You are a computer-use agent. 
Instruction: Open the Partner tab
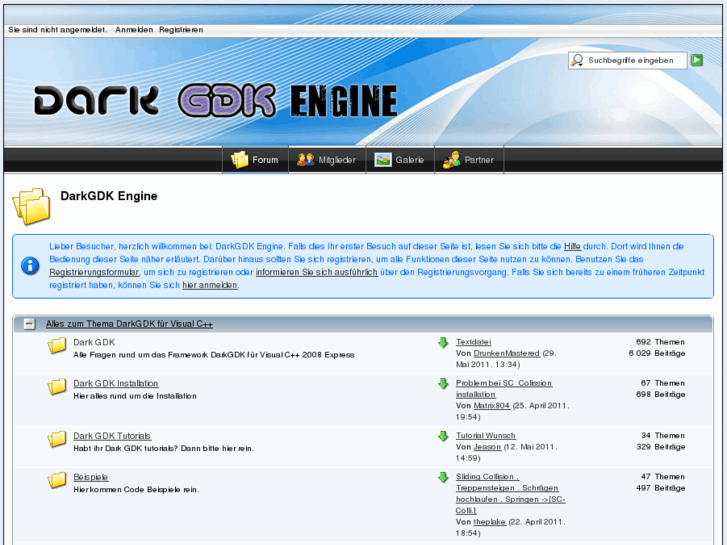(469, 160)
